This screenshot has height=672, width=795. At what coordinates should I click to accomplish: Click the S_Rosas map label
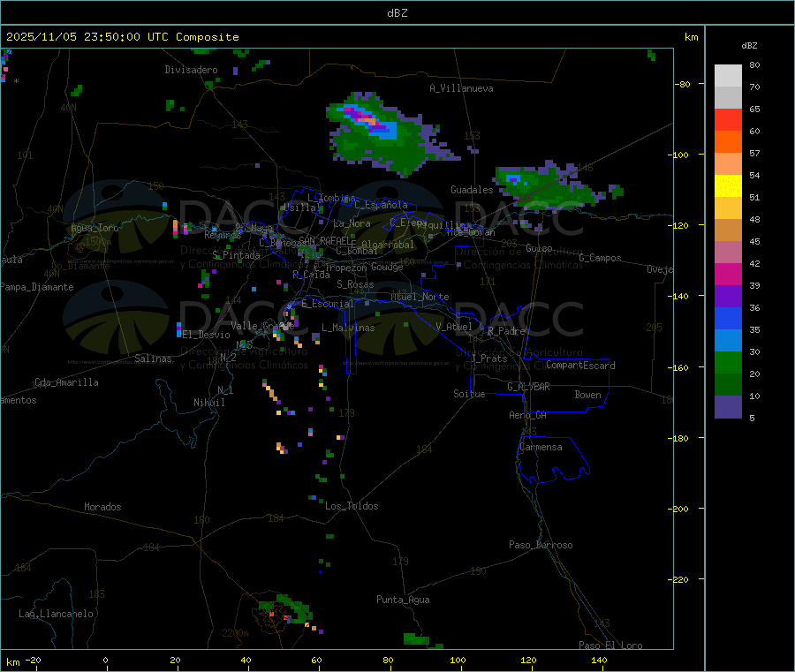click(355, 284)
